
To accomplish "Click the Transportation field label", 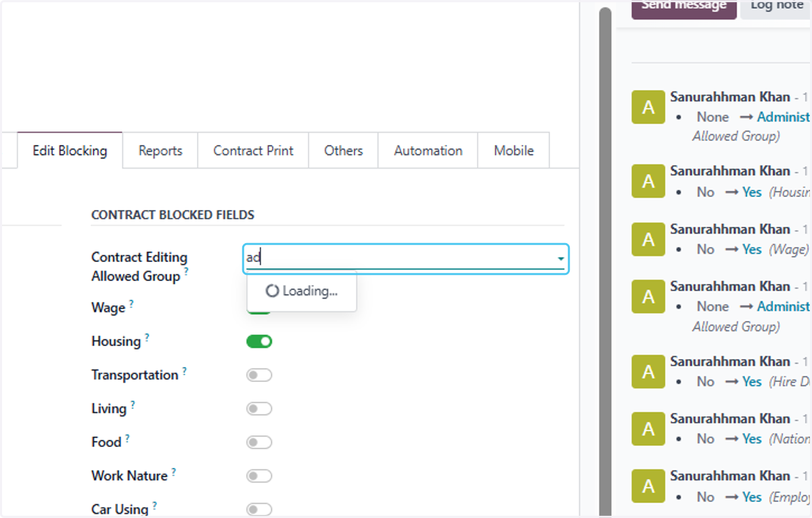I will point(135,375).
